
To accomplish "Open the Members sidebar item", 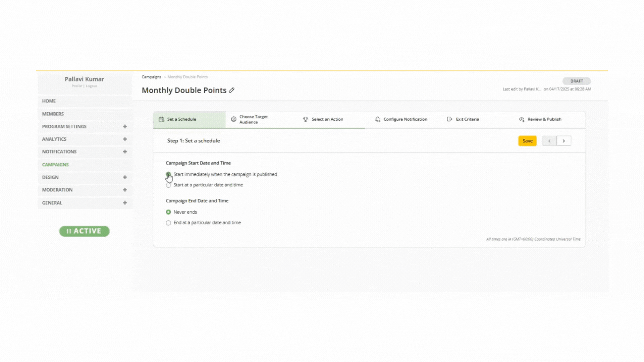I will click(x=53, y=114).
